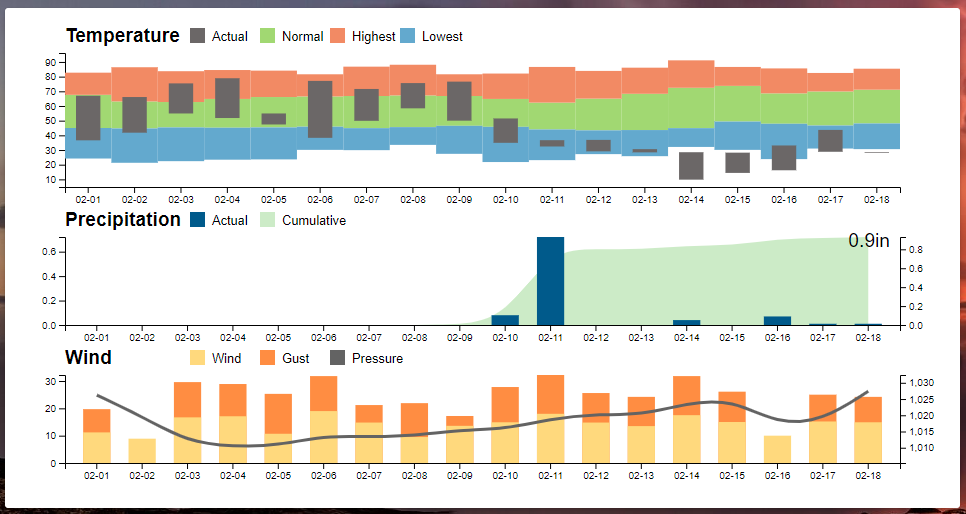Click the dark gray Pressure legend swatch
The width and height of the screenshot is (966, 514).
tap(338, 358)
